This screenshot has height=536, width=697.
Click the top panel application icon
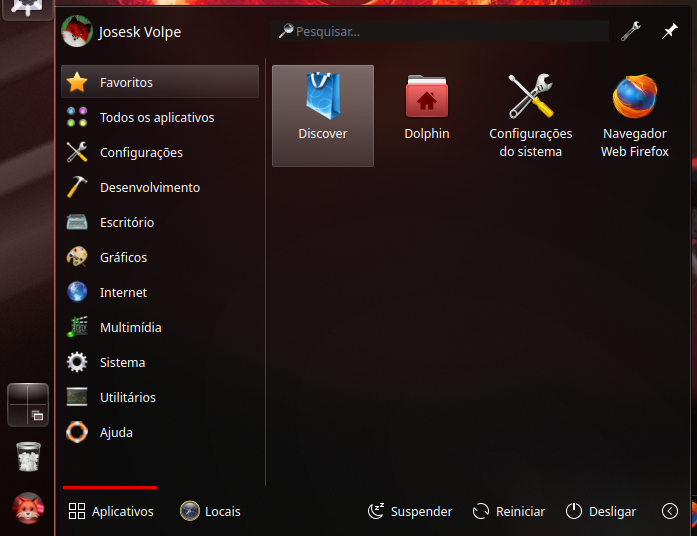[28, 9]
